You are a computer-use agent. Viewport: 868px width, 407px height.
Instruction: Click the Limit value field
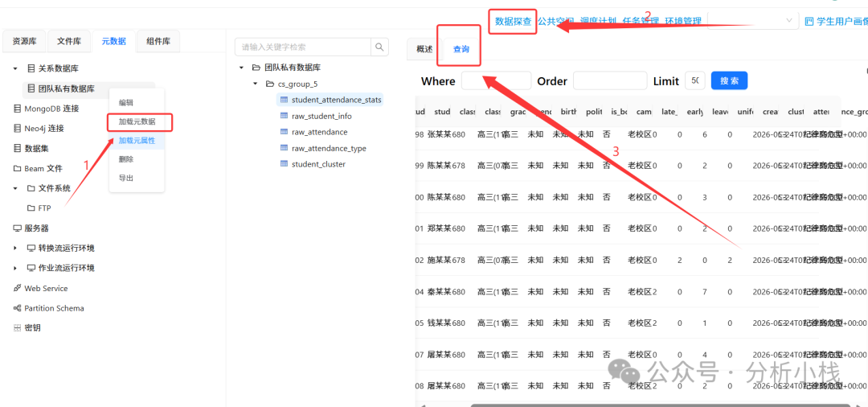[x=694, y=80]
